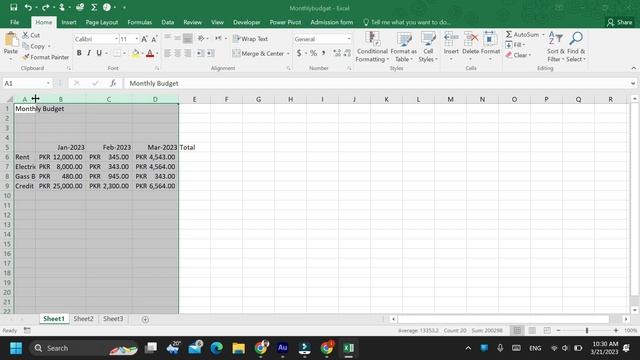Open Cell Styles gallery
Viewport: 640px width, 360px height.
pyautogui.click(x=428, y=47)
